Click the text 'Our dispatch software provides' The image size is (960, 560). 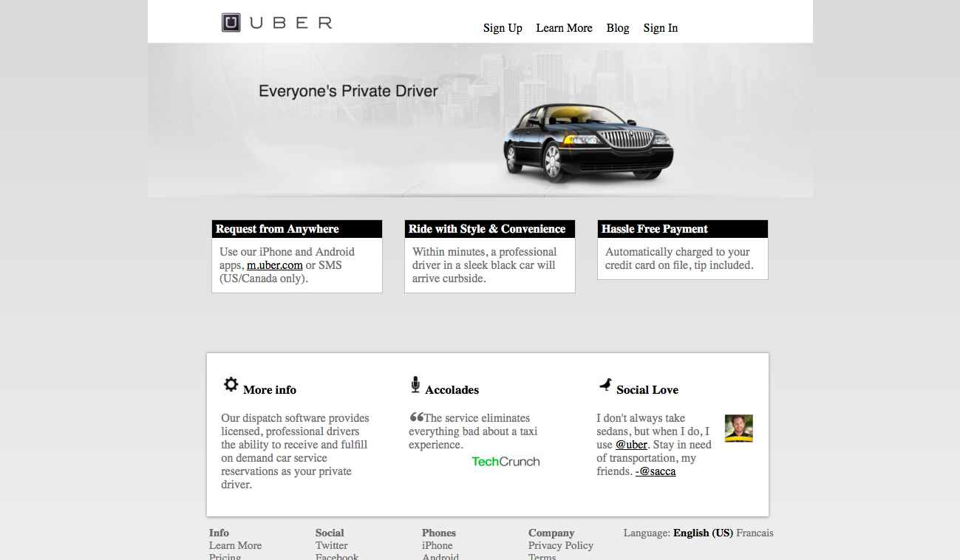coord(295,418)
